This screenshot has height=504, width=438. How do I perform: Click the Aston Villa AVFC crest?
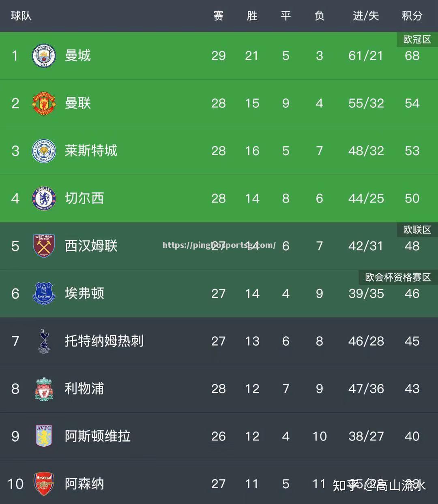pyautogui.click(x=44, y=436)
